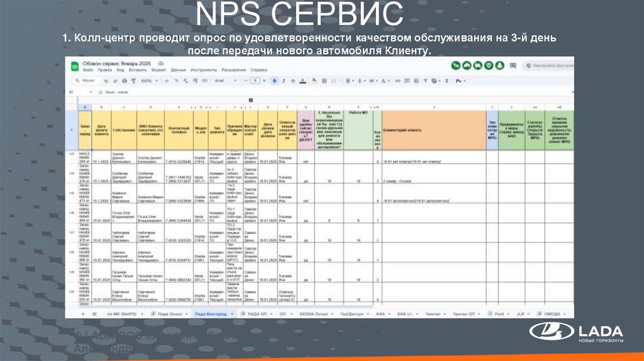Switch to the SKODA Оскол sheet tab
This screenshot has width=644, height=361.
coord(317,314)
